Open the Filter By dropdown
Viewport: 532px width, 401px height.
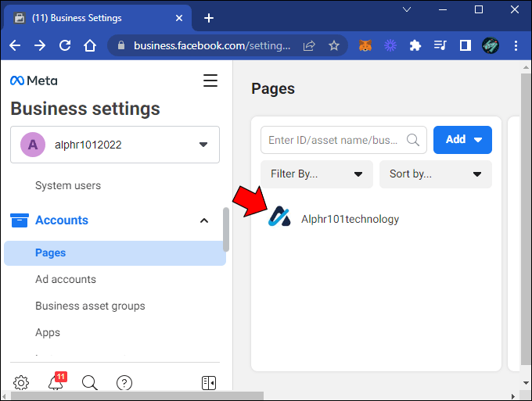coord(317,174)
